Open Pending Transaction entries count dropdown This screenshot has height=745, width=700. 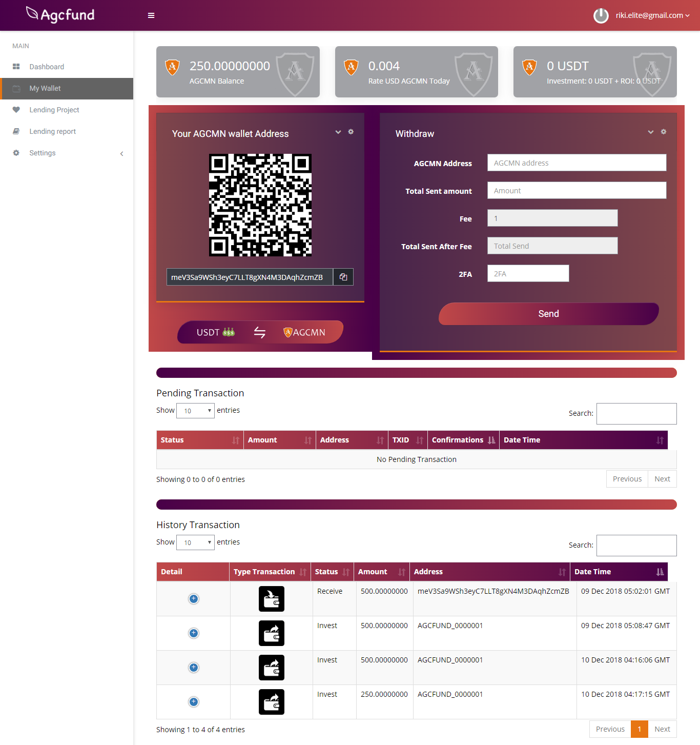coord(195,411)
